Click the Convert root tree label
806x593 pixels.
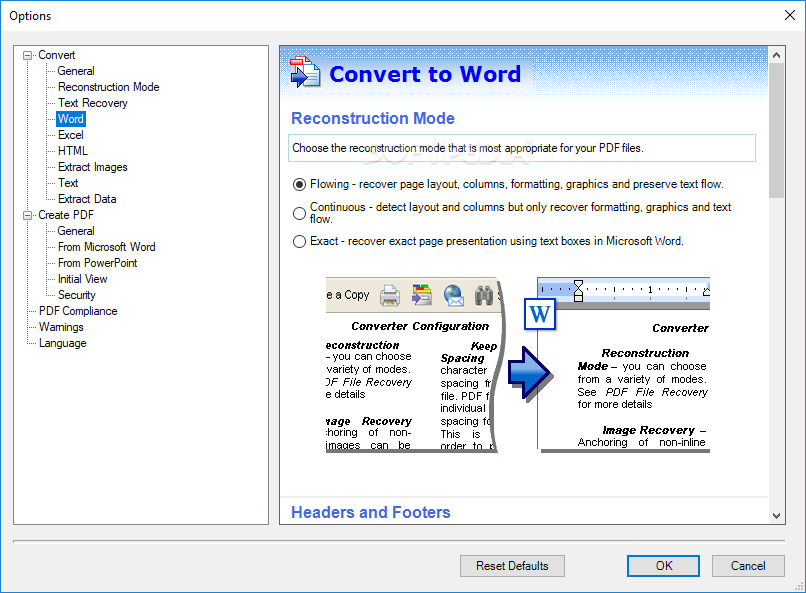tap(57, 55)
